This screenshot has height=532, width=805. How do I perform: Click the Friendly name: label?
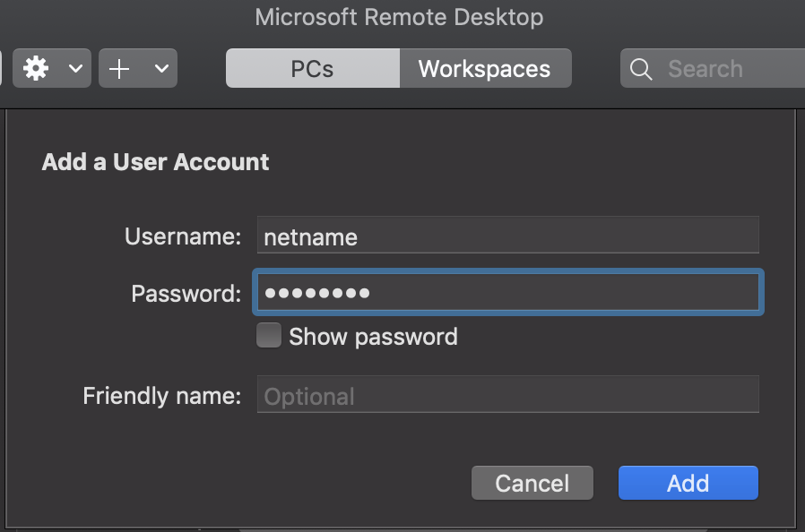tap(161, 396)
